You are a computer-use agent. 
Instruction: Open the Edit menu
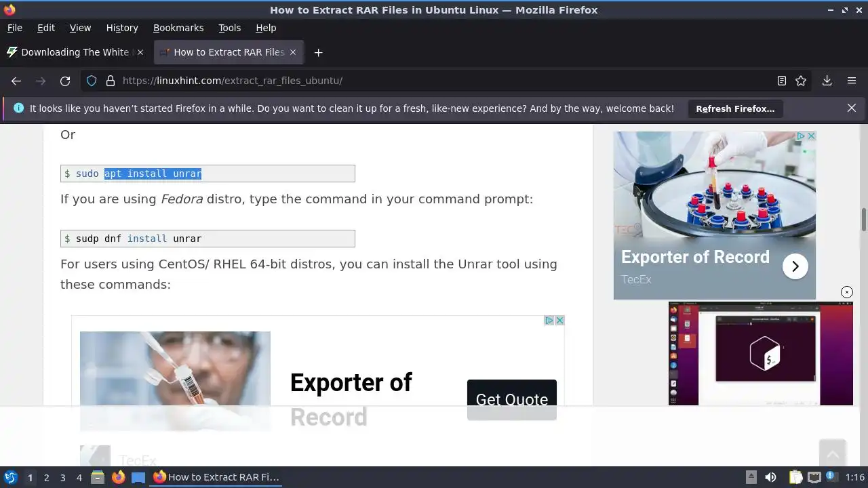pyautogui.click(x=46, y=28)
